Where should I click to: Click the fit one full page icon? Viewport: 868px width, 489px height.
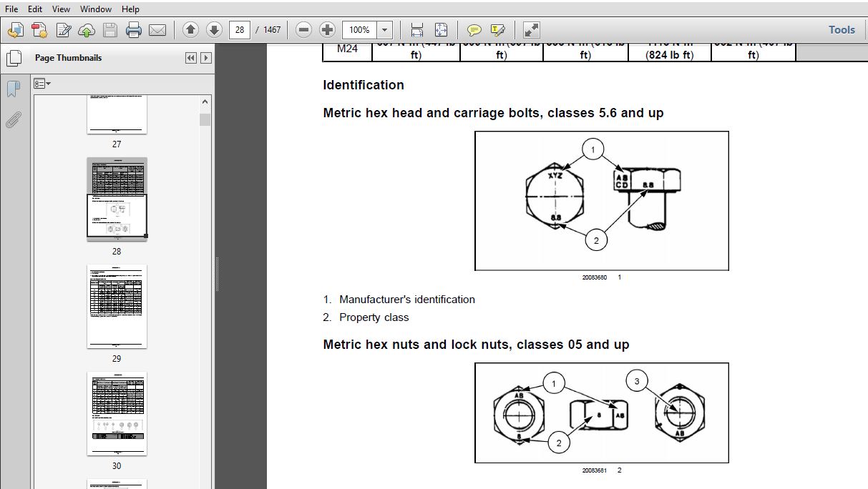(x=441, y=30)
